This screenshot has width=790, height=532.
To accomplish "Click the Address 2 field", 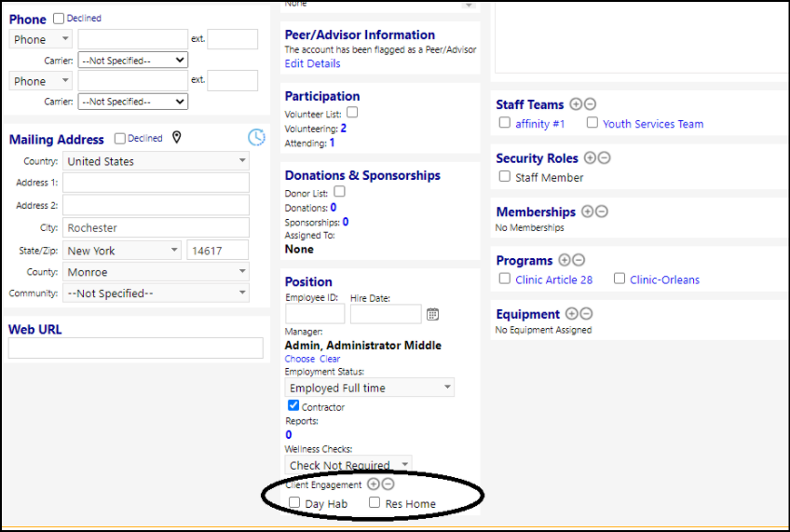I will coord(156,205).
